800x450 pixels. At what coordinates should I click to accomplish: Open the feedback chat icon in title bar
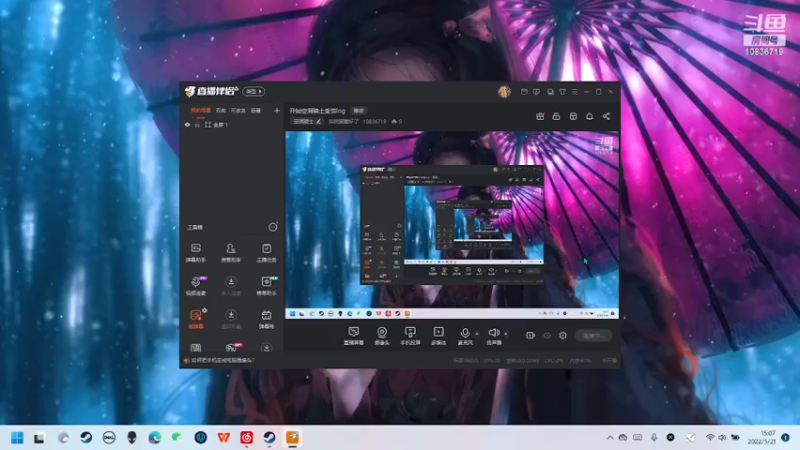tap(536, 92)
